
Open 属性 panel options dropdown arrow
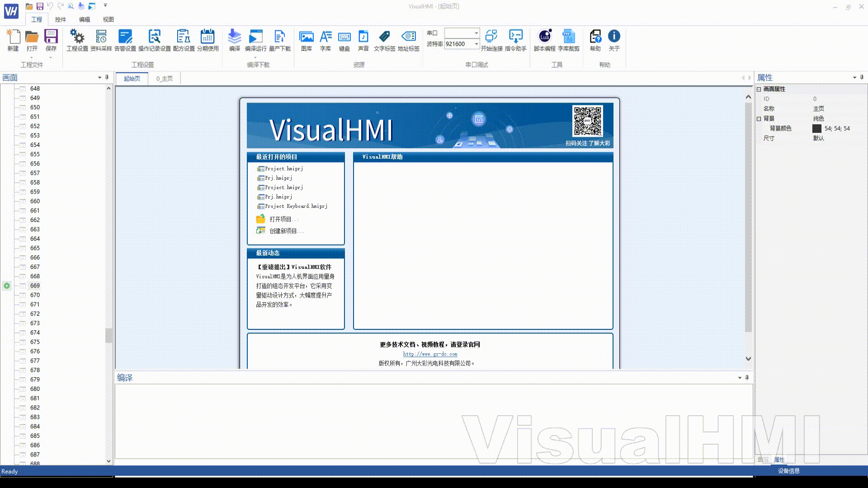[854, 77]
